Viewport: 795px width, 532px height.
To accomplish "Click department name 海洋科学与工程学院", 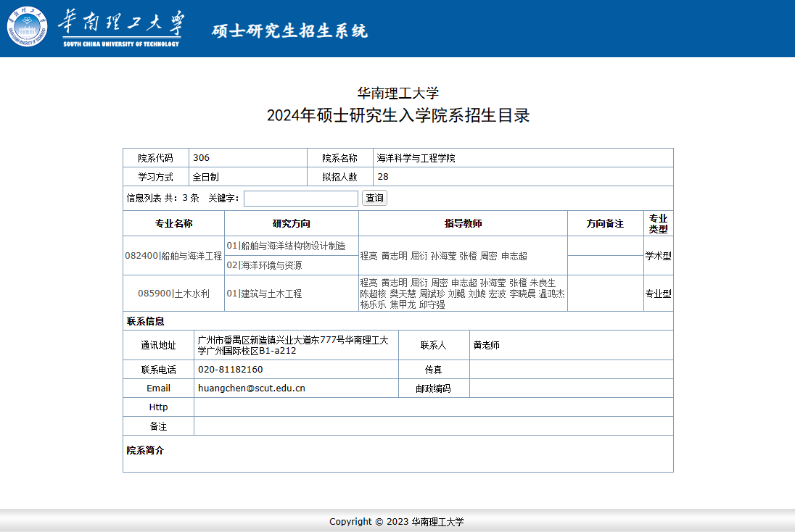I will coord(416,158).
